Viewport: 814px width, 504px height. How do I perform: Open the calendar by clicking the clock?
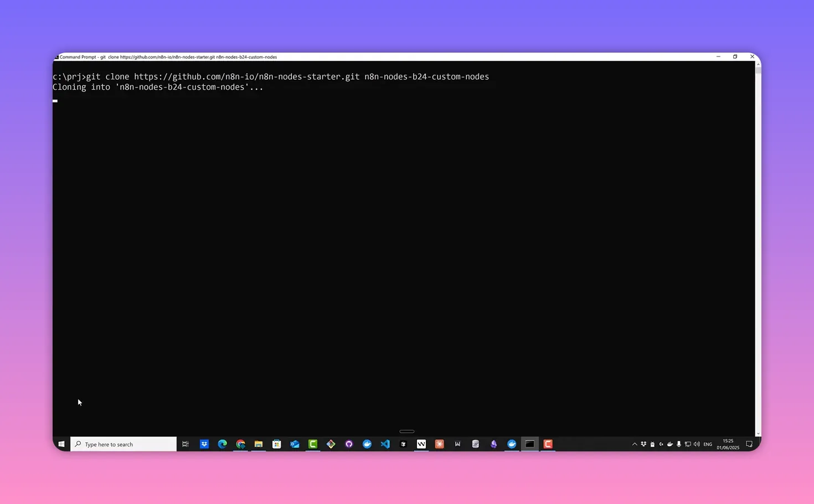(x=727, y=444)
